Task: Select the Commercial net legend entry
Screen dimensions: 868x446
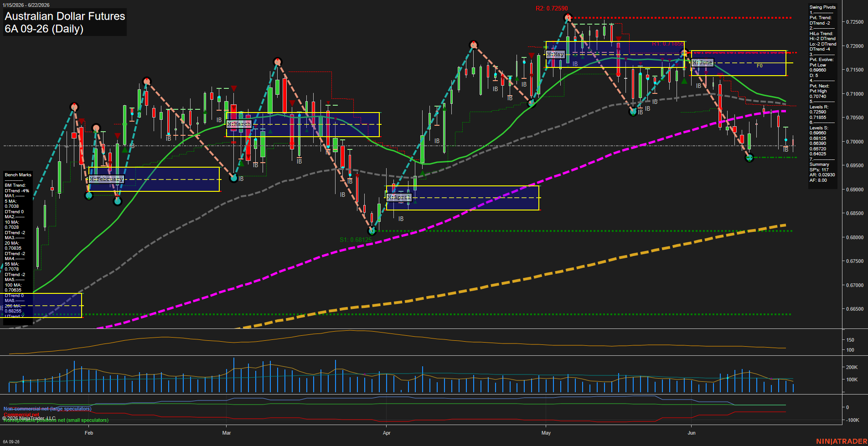Action: point(21,415)
